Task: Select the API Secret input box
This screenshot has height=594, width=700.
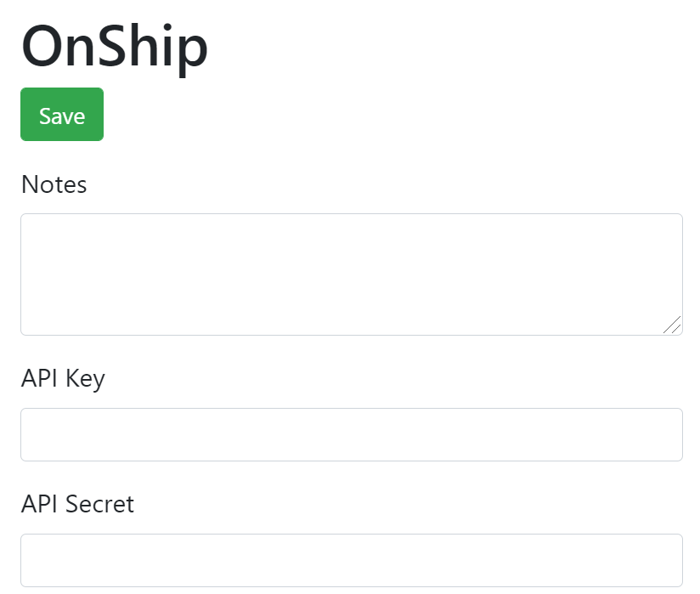Action: tap(352, 560)
